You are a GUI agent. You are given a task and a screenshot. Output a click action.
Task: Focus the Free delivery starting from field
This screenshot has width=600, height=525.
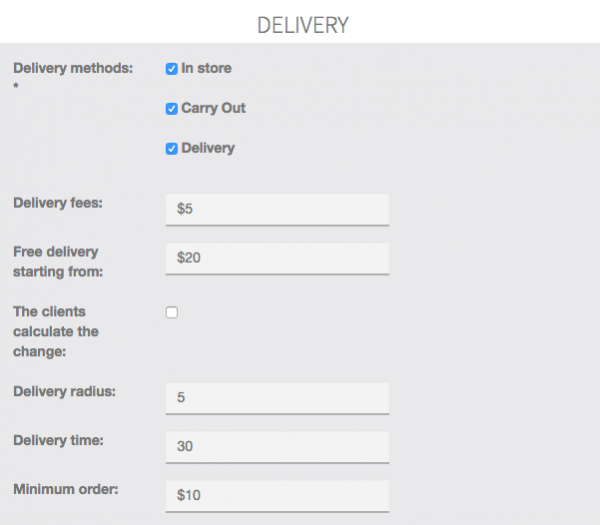pyautogui.click(x=277, y=258)
